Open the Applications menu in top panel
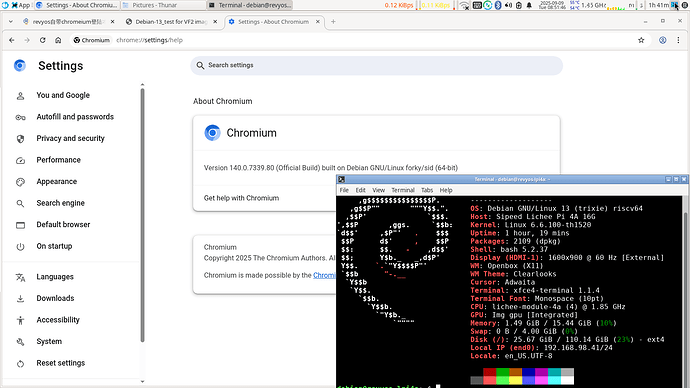The image size is (690, 388). 20,5
